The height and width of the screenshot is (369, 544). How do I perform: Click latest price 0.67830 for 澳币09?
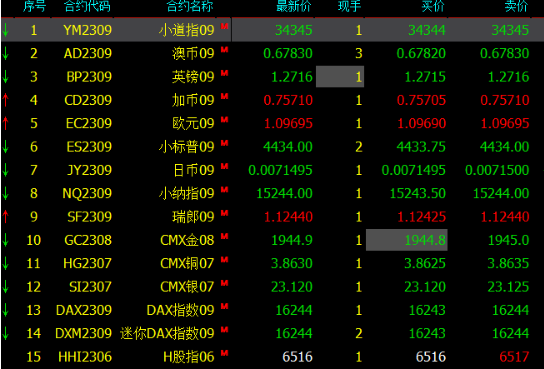[x=288, y=53]
